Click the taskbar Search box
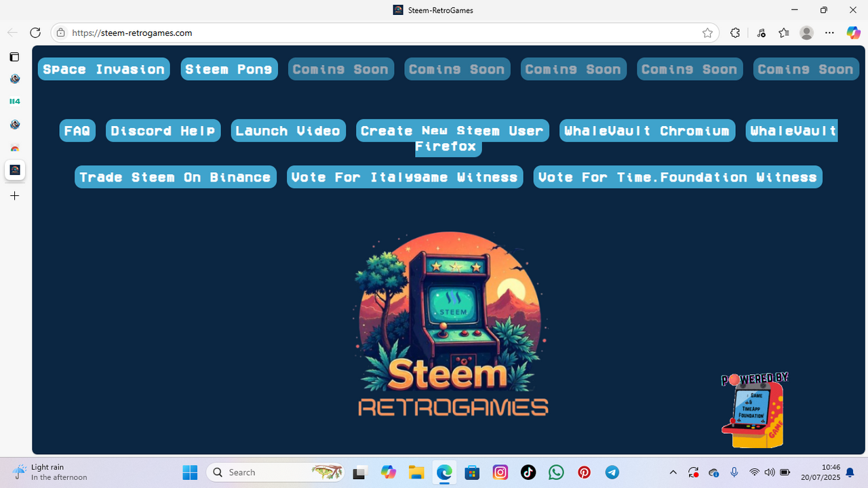868x488 pixels. (275, 472)
